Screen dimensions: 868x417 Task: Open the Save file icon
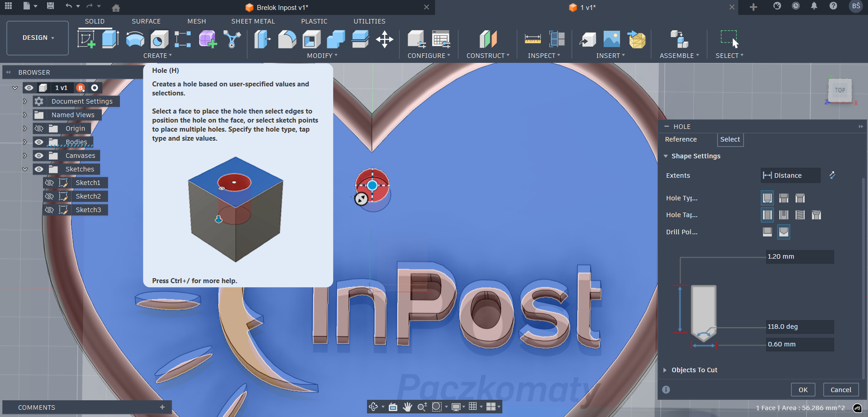coord(50,6)
